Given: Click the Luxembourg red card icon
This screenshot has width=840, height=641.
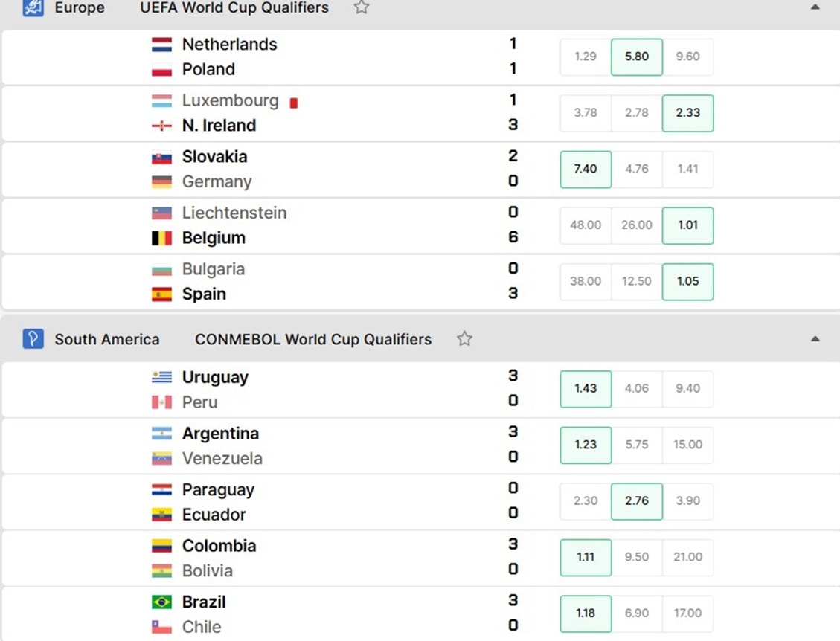Looking at the screenshot, I should pos(293,103).
